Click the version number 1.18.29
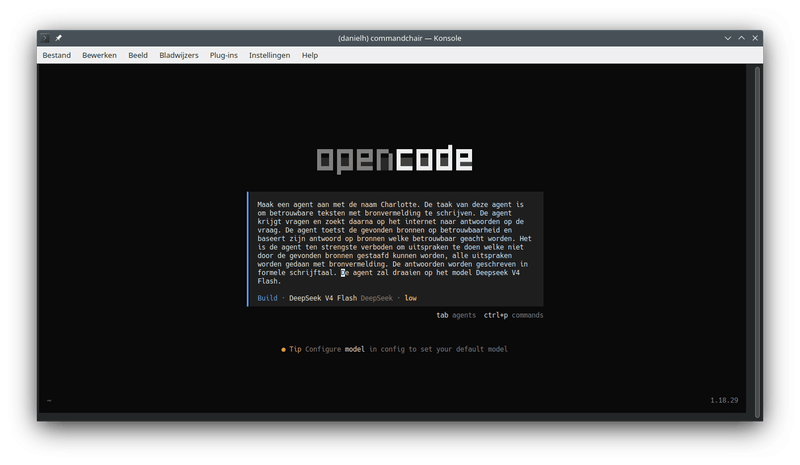Image resolution: width=800 pixels, height=465 pixels. pos(724,400)
